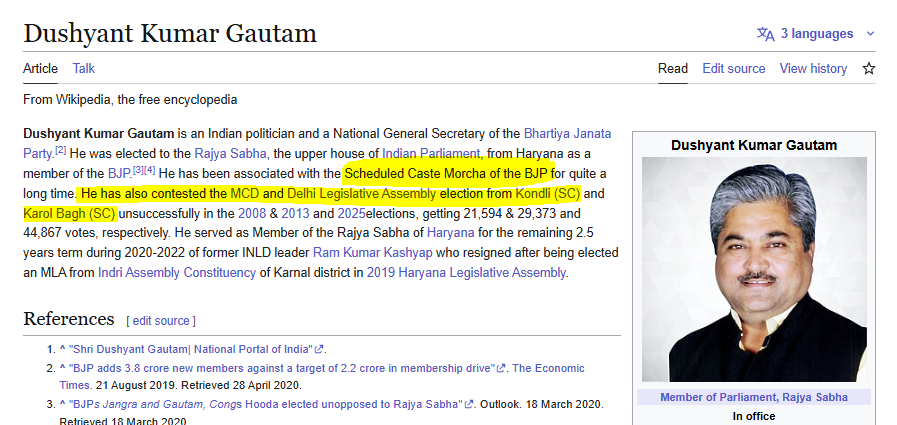
Task: Open the Kondli (SC) link
Action: tap(547, 194)
